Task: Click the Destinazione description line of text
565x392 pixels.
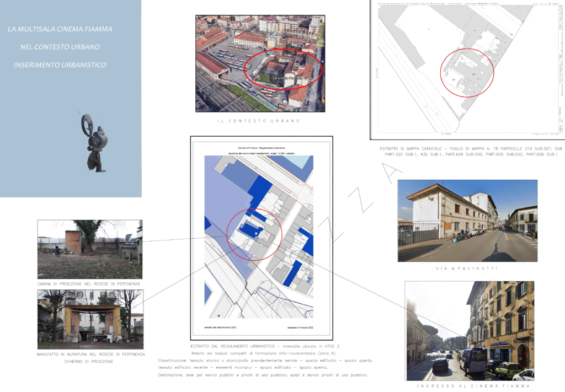Action: [x=263, y=375]
